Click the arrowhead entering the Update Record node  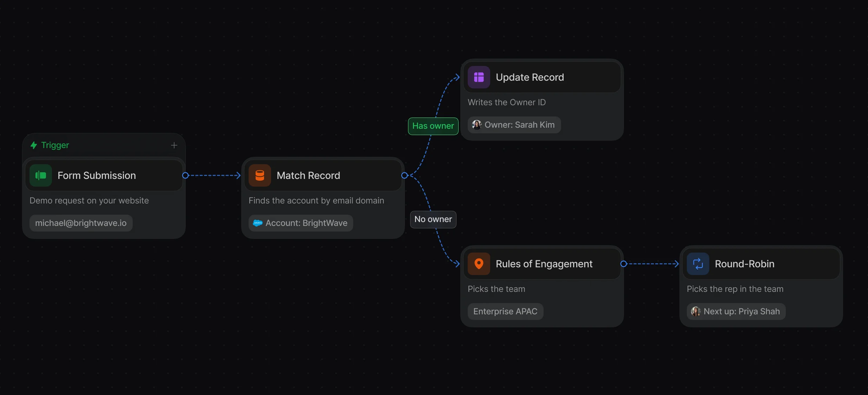457,77
